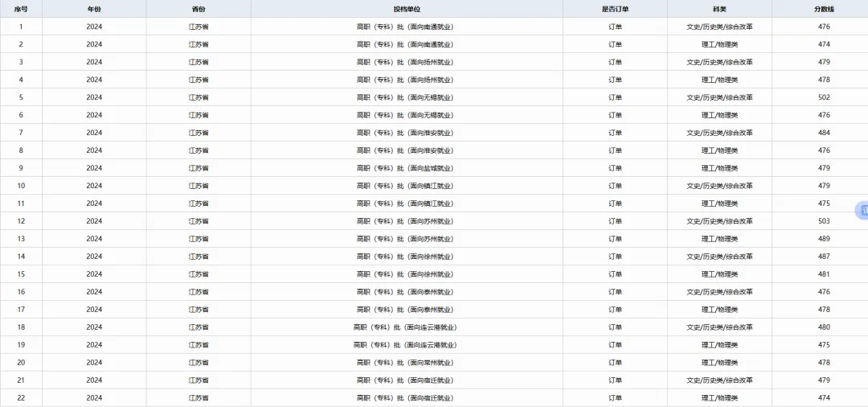Click the score cell showing 481
Screen dimensions: 868x407
point(824,274)
